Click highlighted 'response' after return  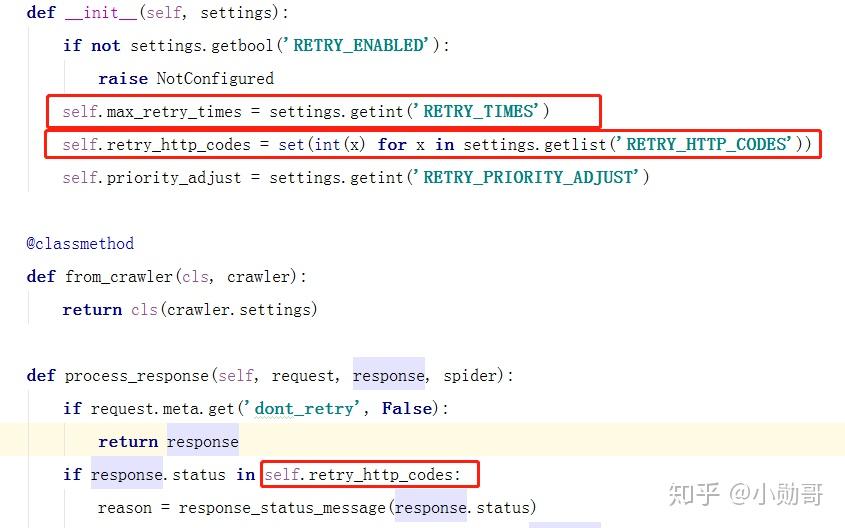click(203, 442)
